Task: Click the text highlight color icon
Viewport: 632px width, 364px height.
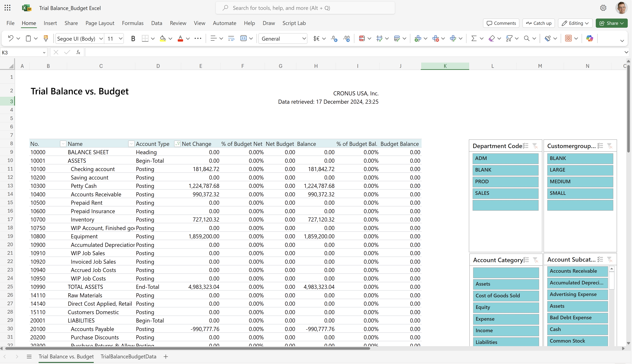Action: (163, 39)
